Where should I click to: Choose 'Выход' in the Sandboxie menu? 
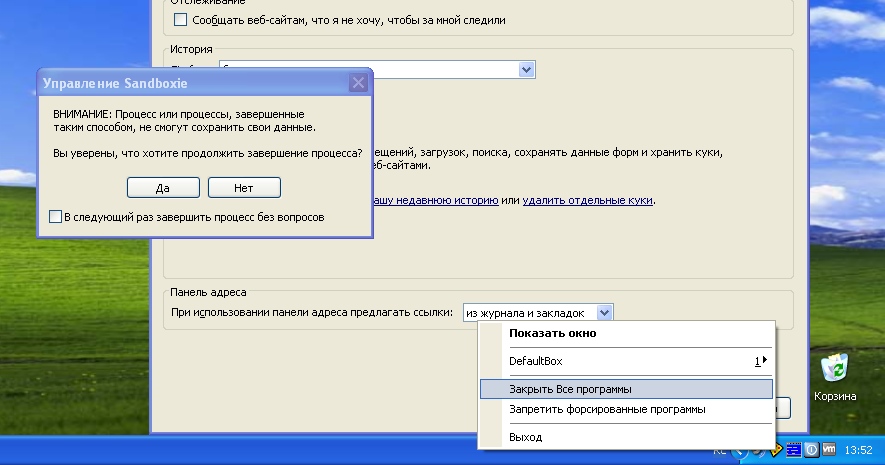[626, 437]
